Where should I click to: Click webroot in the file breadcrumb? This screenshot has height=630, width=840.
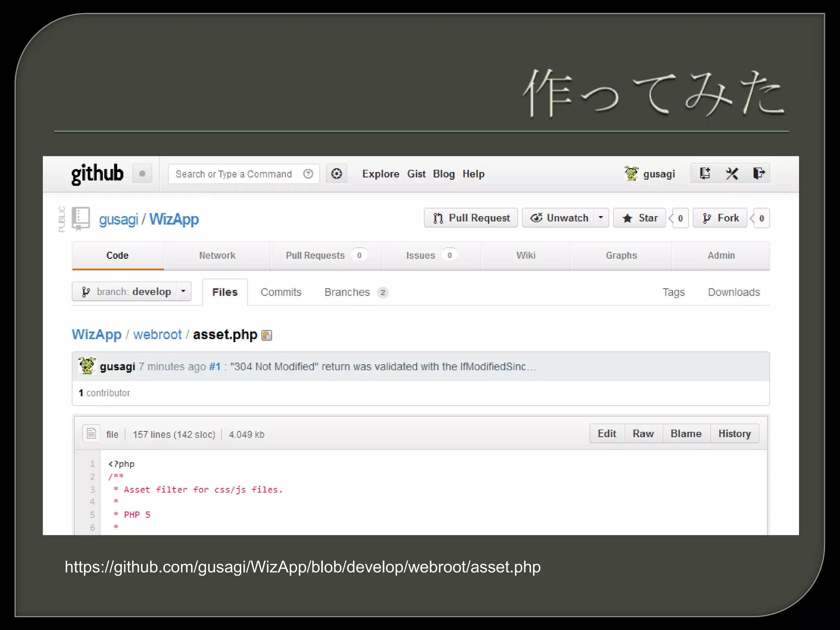(x=157, y=334)
